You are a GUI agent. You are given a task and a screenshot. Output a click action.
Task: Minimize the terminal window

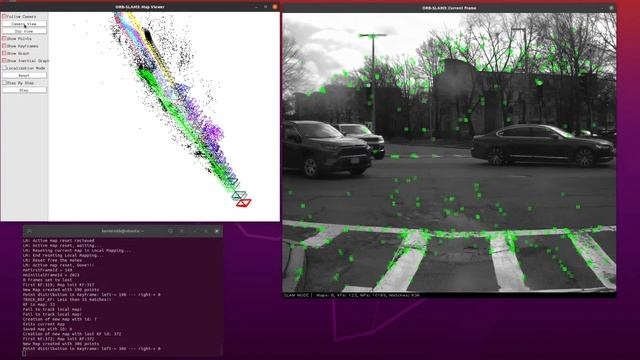(194, 231)
